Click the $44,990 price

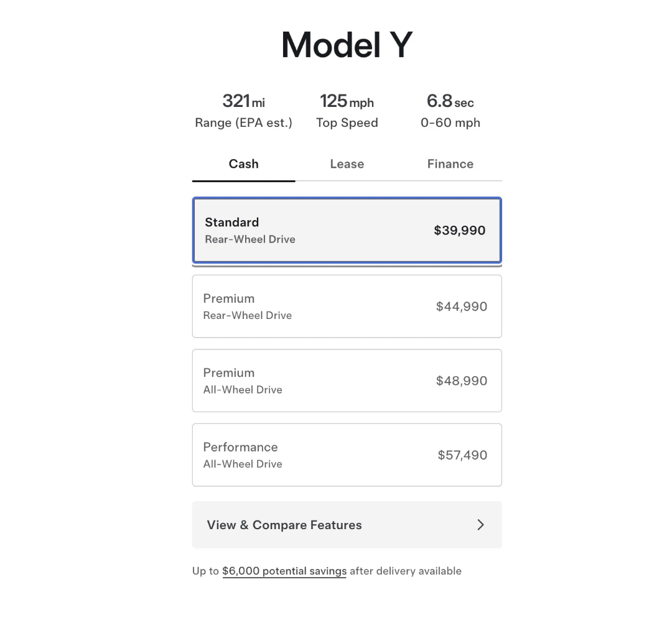tap(461, 307)
